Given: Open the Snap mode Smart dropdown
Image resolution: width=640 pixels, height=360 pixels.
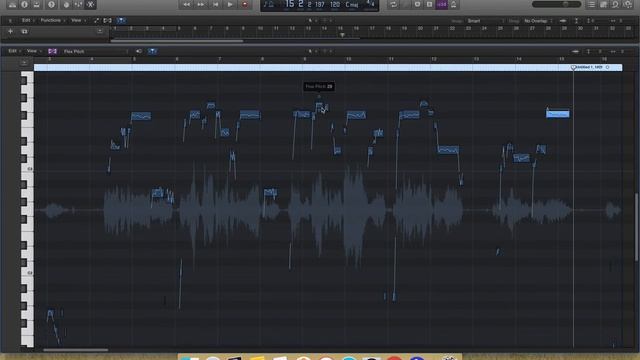Looking at the screenshot, I should [484, 21].
